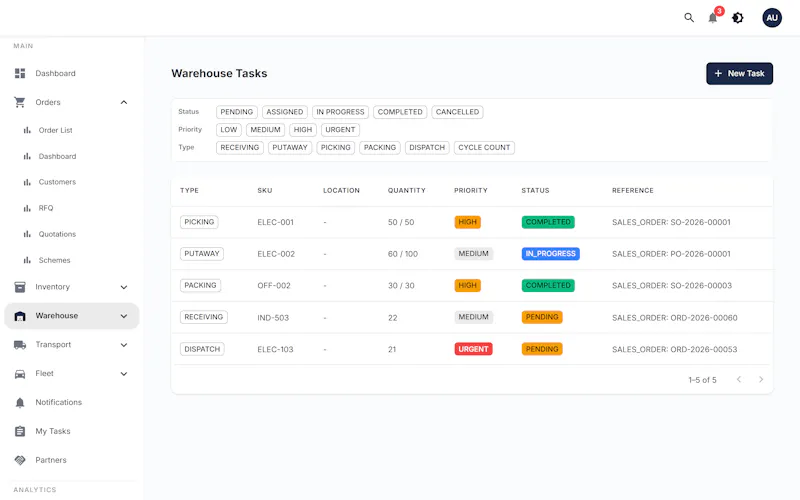
Task: Select reference SALES_ORDER: ORD-2026-00053
Action: [x=674, y=349]
